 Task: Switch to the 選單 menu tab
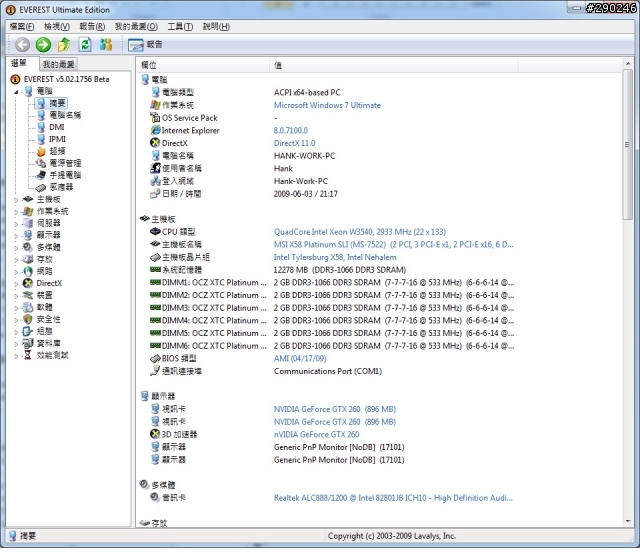19,63
